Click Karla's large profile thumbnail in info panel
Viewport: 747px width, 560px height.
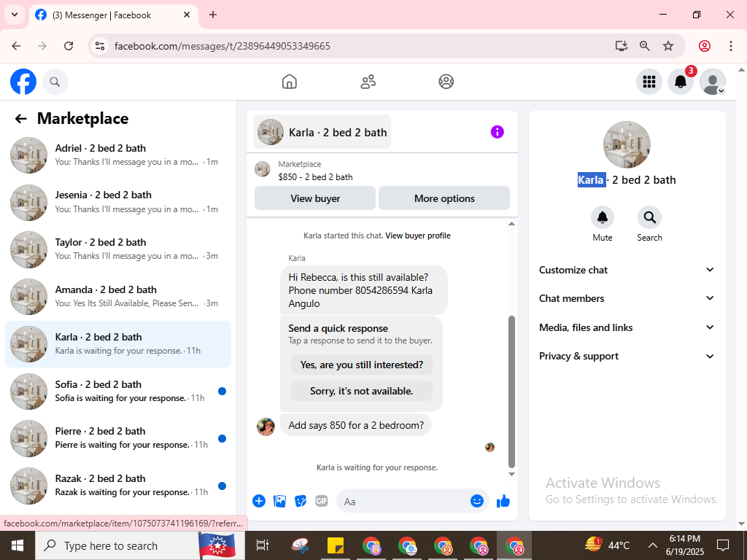click(x=627, y=145)
